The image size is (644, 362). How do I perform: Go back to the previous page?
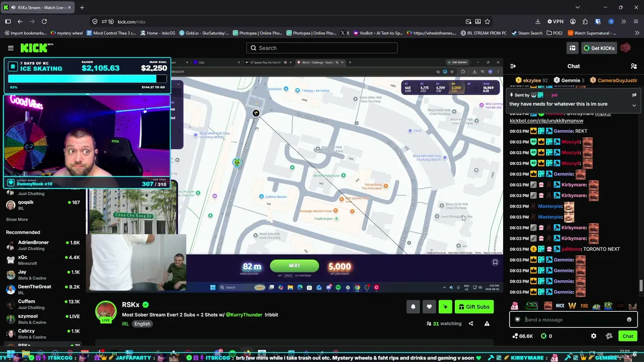pos(20,22)
